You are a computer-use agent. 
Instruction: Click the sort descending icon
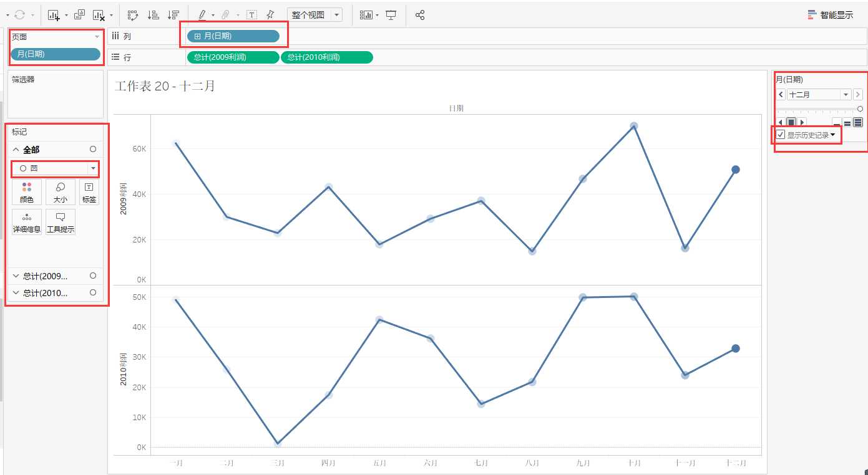(x=173, y=14)
